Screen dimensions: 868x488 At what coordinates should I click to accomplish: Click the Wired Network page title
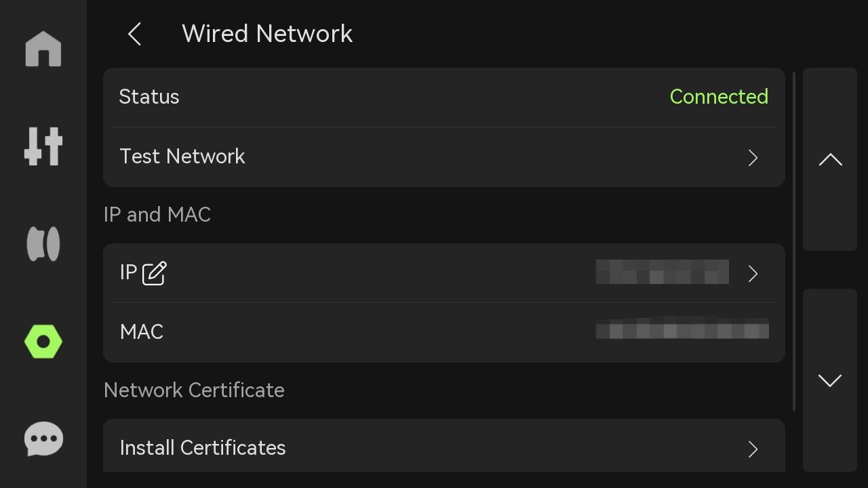tap(267, 34)
